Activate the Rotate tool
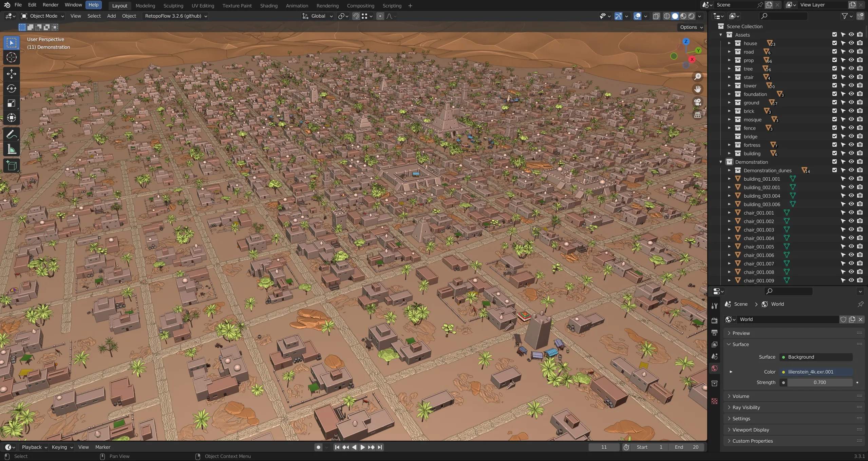 tap(11, 88)
